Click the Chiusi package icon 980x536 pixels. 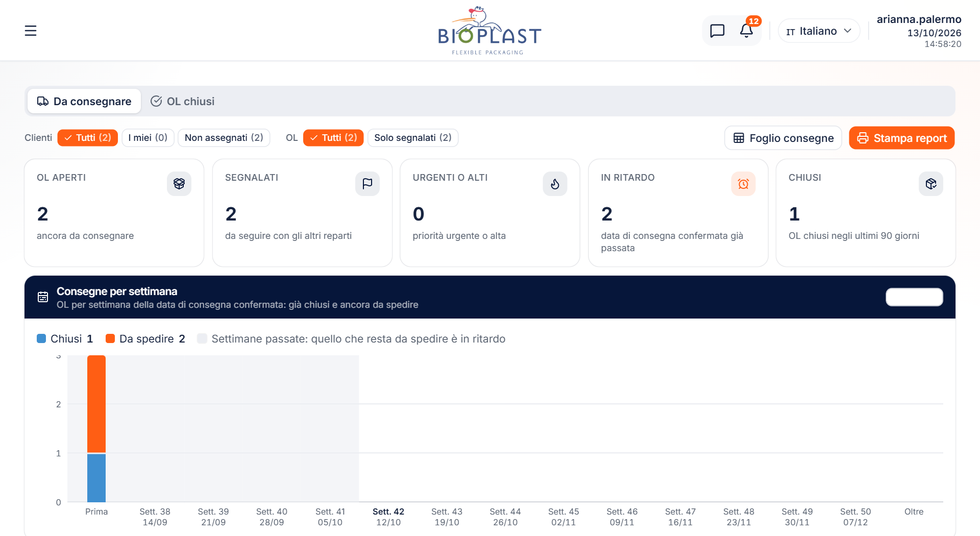(931, 184)
